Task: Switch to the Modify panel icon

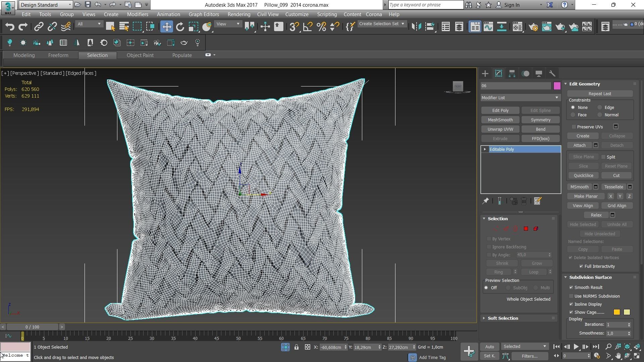Action: click(x=498, y=74)
